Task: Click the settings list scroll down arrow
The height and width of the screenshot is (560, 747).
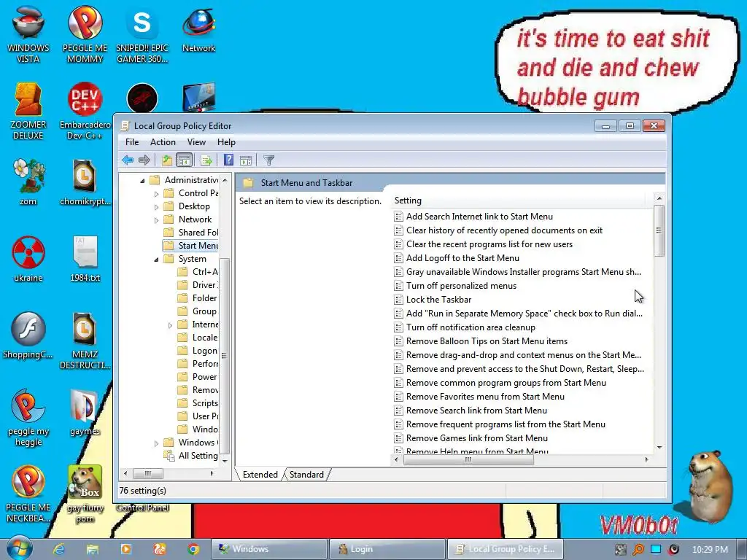Action: pyautogui.click(x=659, y=448)
